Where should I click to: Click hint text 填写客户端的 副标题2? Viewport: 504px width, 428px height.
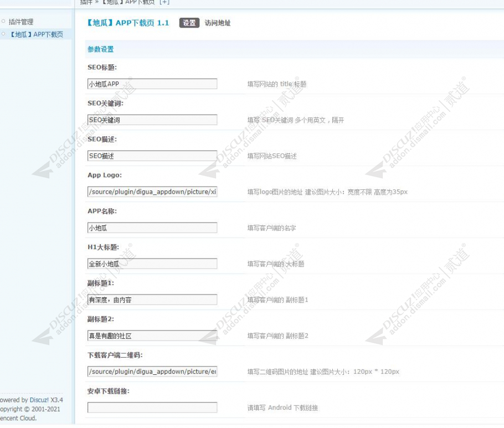click(277, 336)
